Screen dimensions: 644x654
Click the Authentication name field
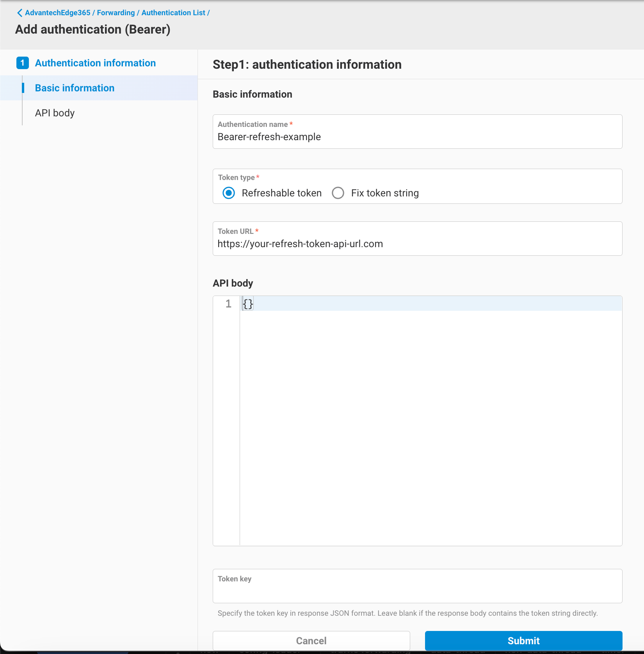[x=417, y=137]
